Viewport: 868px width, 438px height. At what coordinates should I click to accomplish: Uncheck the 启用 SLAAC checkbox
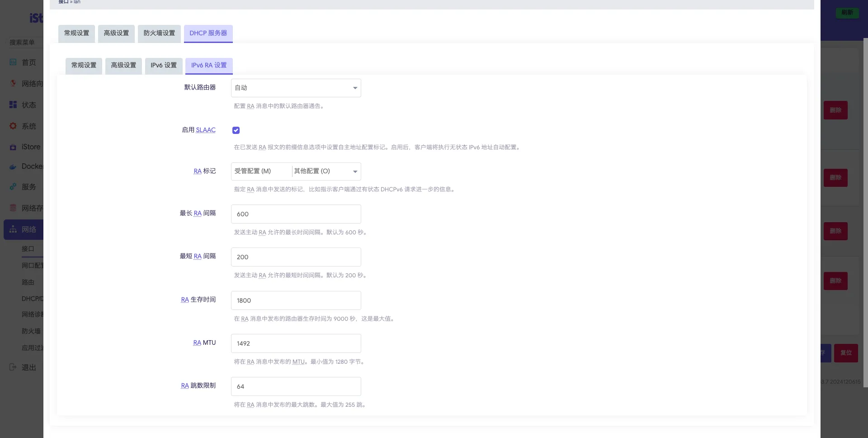236,130
